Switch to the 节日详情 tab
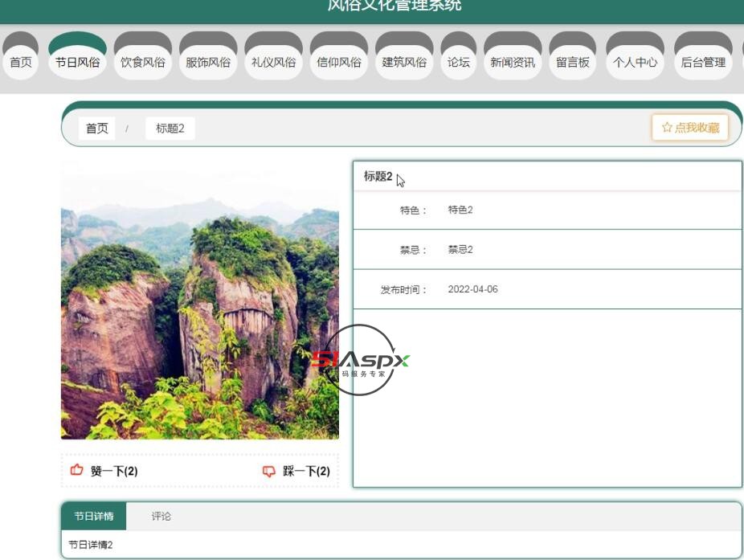This screenshot has height=560, width=744. click(x=94, y=516)
